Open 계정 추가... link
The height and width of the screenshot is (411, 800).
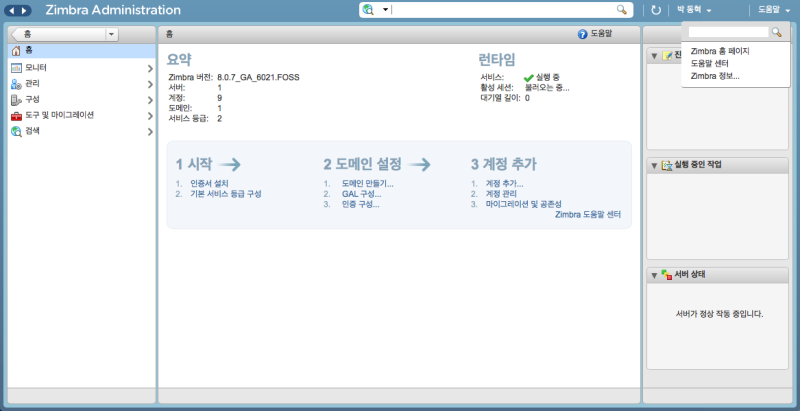(505, 184)
